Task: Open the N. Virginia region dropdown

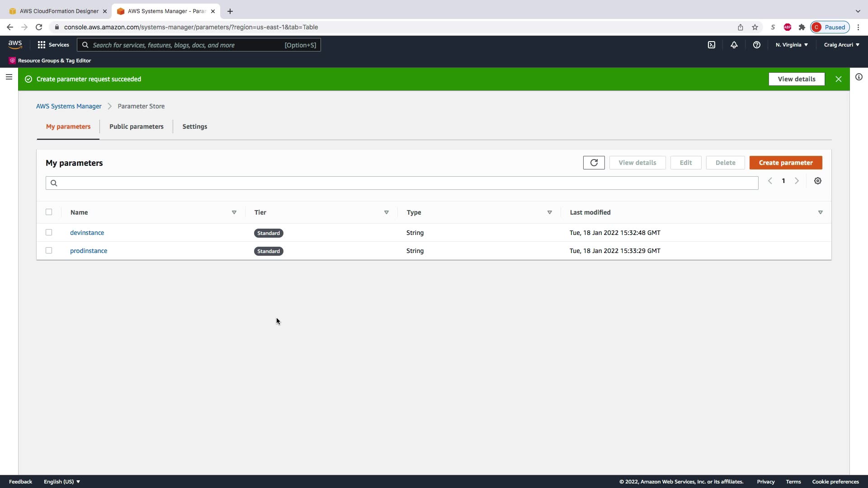Action: 792,45
